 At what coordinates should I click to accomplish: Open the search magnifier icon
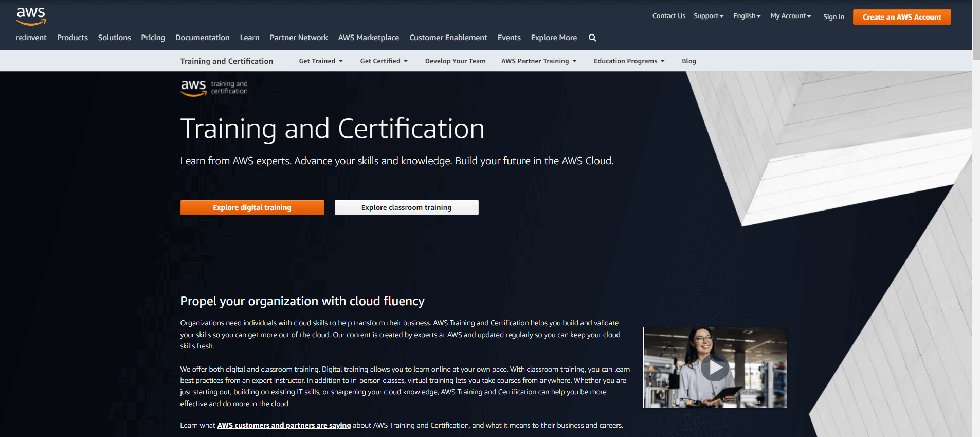tap(592, 38)
